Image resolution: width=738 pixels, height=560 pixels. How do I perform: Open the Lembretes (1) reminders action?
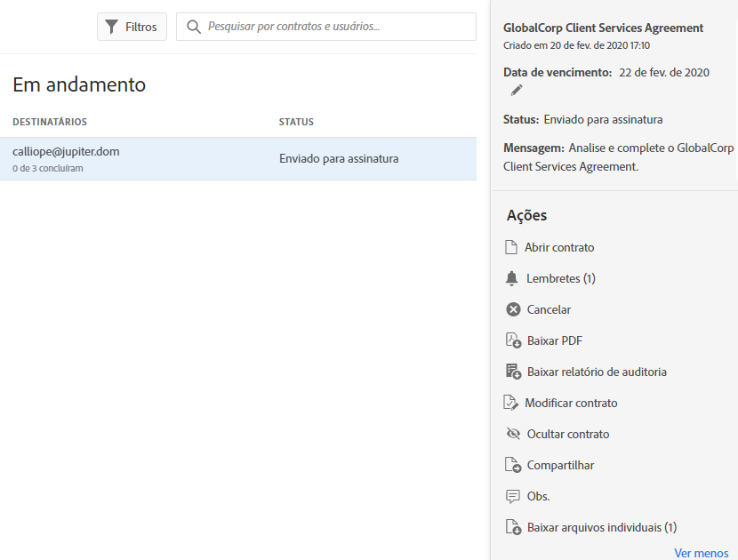[560, 278]
